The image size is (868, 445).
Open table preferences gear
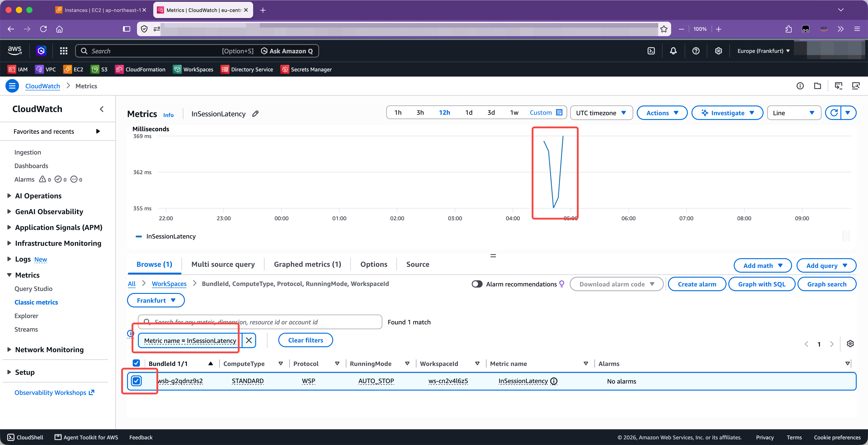click(850, 344)
